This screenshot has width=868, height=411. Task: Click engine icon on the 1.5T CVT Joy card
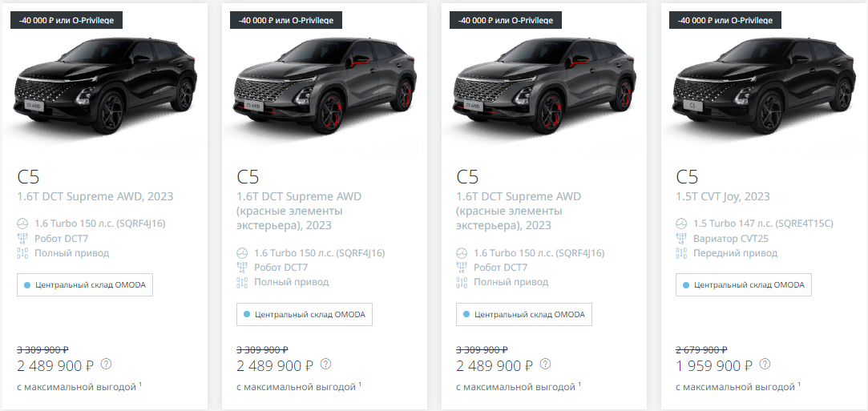point(681,224)
